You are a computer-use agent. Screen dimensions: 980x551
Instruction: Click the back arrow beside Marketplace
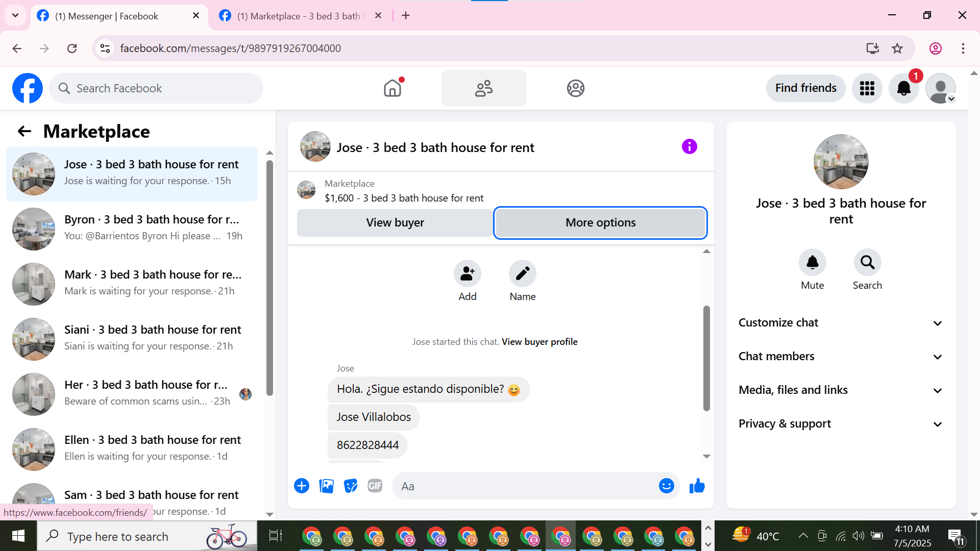point(24,132)
